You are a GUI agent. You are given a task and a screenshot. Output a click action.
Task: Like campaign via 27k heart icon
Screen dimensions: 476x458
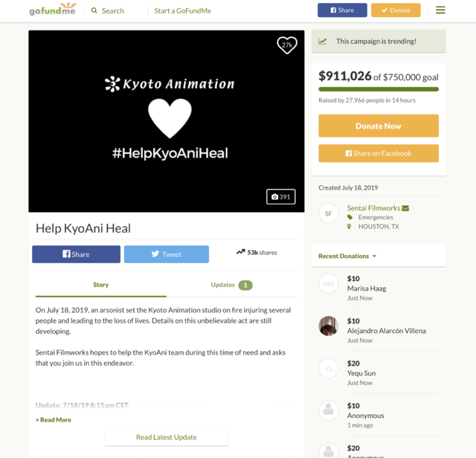pos(287,45)
